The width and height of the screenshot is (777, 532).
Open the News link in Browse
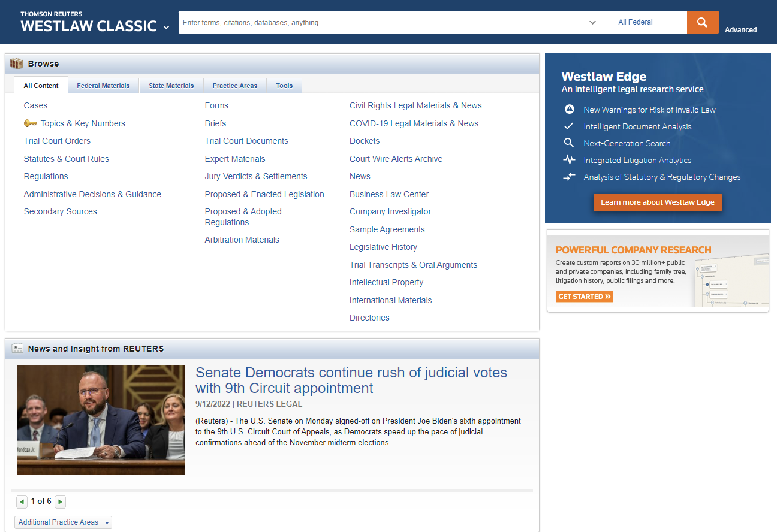click(x=360, y=176)
